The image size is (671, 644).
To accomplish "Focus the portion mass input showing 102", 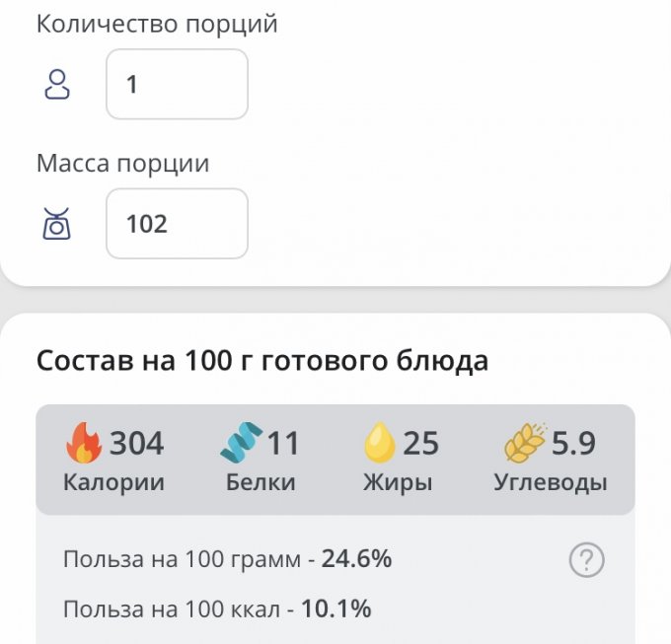I will tap(178, 224).
